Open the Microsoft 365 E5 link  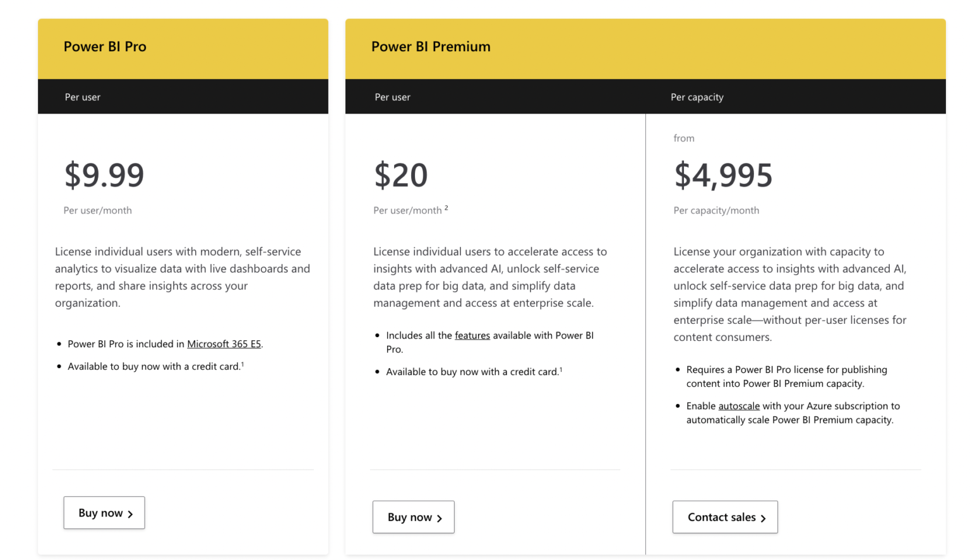tap(224, 344)
